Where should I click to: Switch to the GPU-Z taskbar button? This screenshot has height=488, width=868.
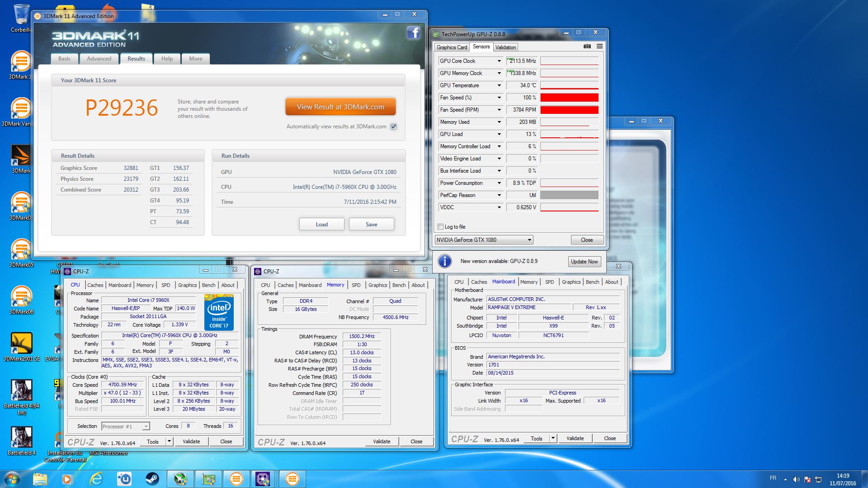coord(208,479)
